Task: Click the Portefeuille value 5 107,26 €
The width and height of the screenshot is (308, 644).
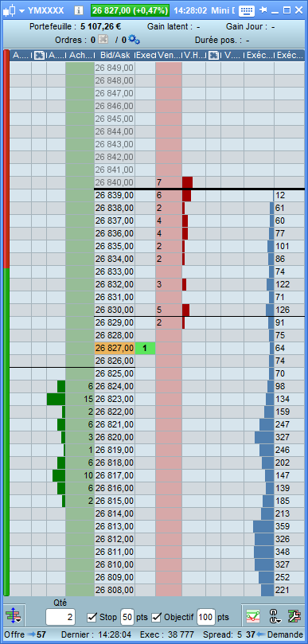Action: [100, 27]
